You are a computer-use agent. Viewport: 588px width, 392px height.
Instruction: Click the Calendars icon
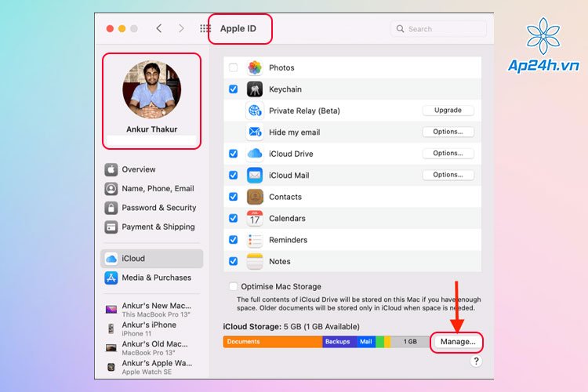(x=255, y=218)
